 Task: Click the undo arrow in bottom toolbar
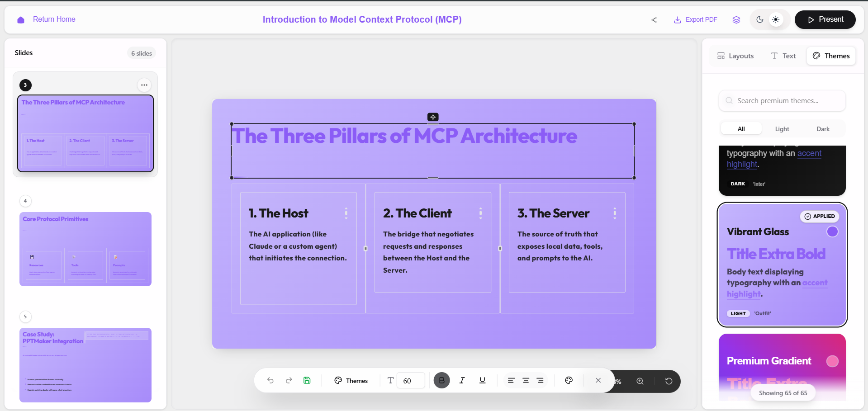(x=270, y=380)
